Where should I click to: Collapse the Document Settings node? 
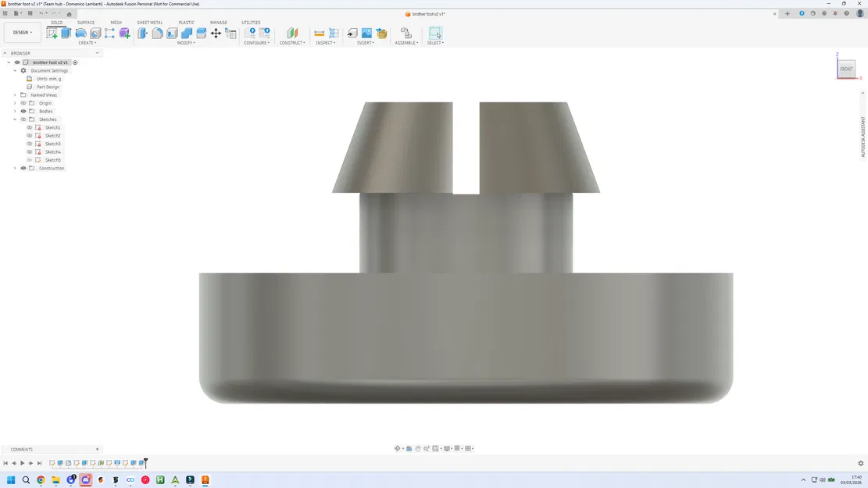point(15,71)
